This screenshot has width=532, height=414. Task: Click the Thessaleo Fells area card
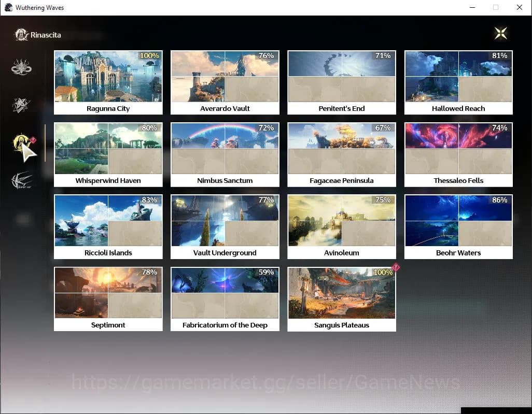point(458,154)
